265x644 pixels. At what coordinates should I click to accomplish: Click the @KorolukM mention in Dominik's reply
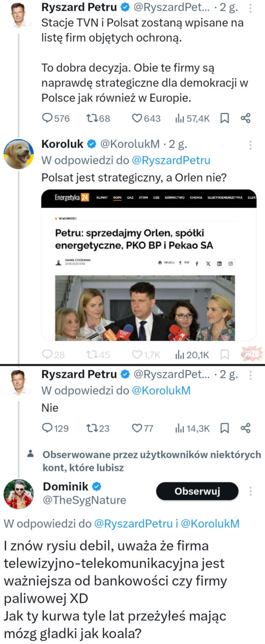[x=210, y=524]
